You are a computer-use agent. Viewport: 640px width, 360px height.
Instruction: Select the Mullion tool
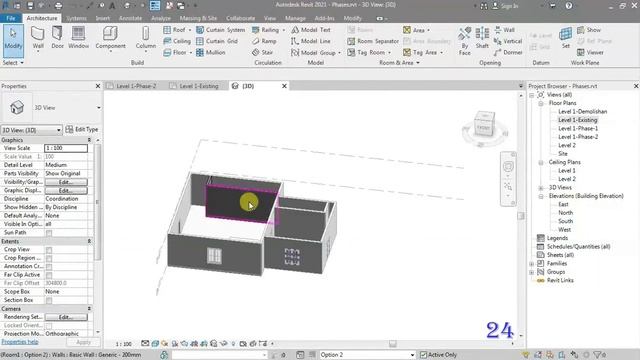(211, 53)
